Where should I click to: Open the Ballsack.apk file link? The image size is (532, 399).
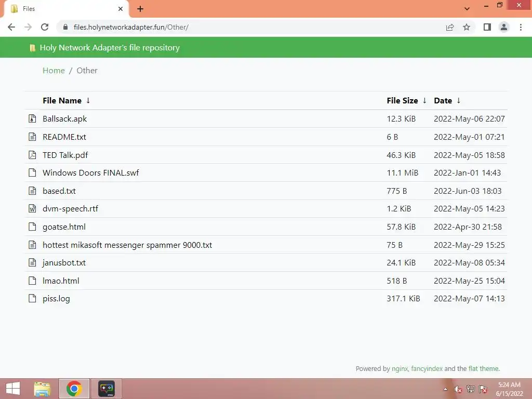click(65, 119)
